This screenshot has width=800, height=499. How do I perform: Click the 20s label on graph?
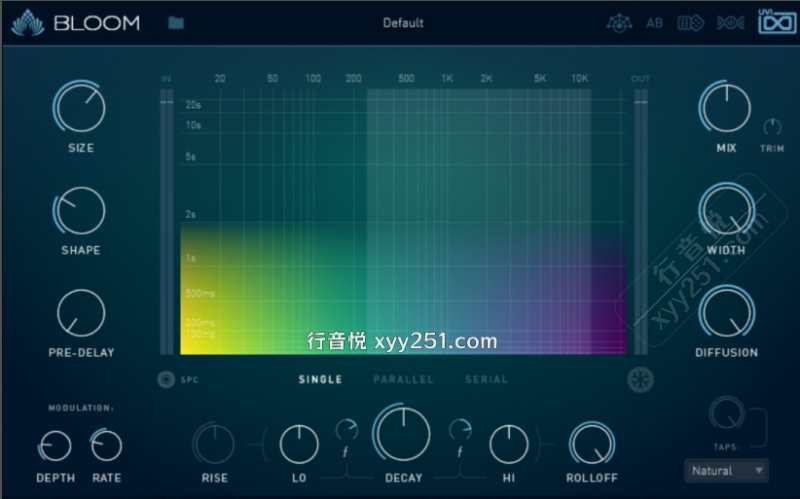[x=193, y=105]
